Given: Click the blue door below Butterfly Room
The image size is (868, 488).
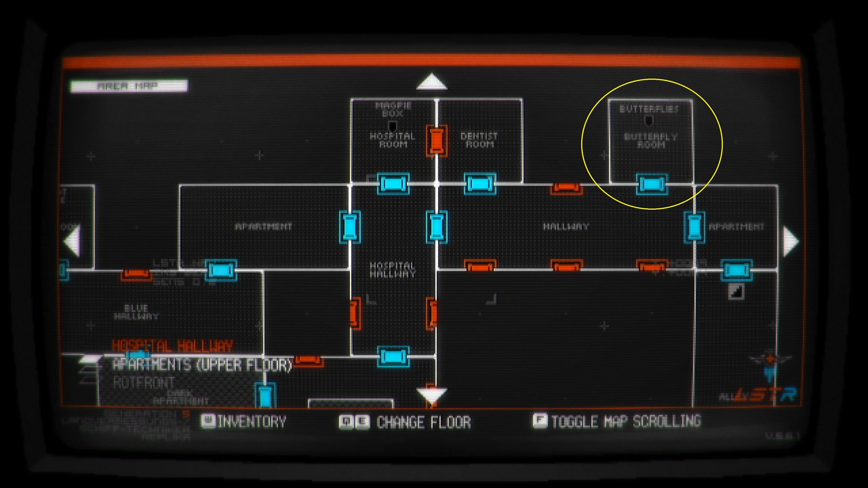Looking at the screenshot, I should point(651,184).
